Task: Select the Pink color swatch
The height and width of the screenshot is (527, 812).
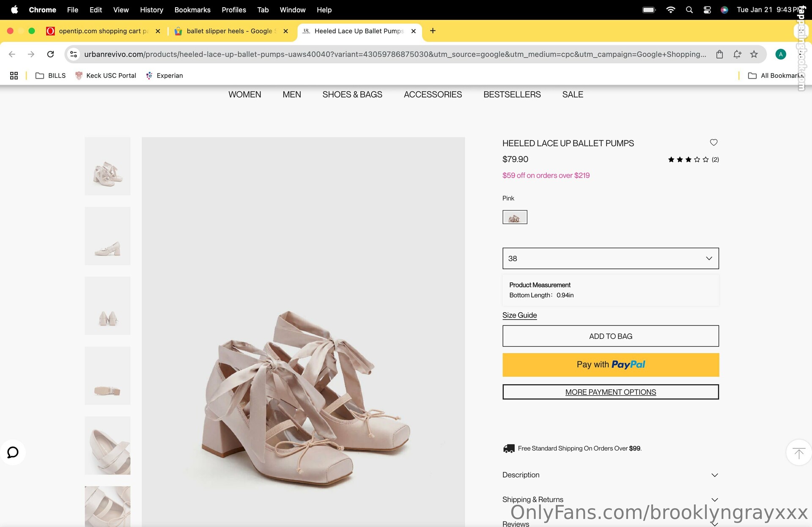Action: 515,217
